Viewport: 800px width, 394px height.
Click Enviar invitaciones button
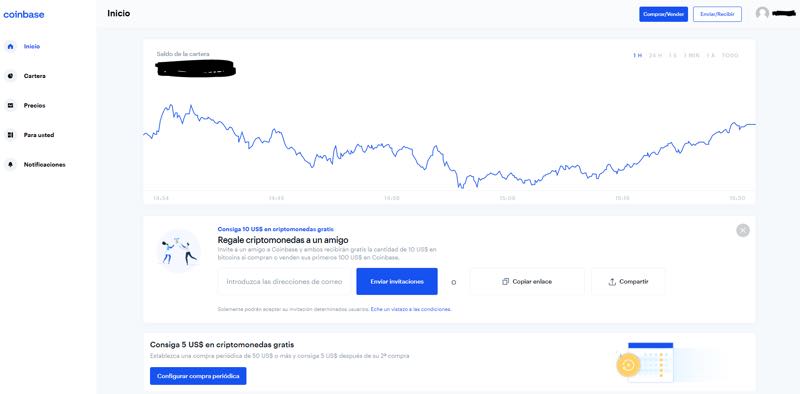point(397,281)
